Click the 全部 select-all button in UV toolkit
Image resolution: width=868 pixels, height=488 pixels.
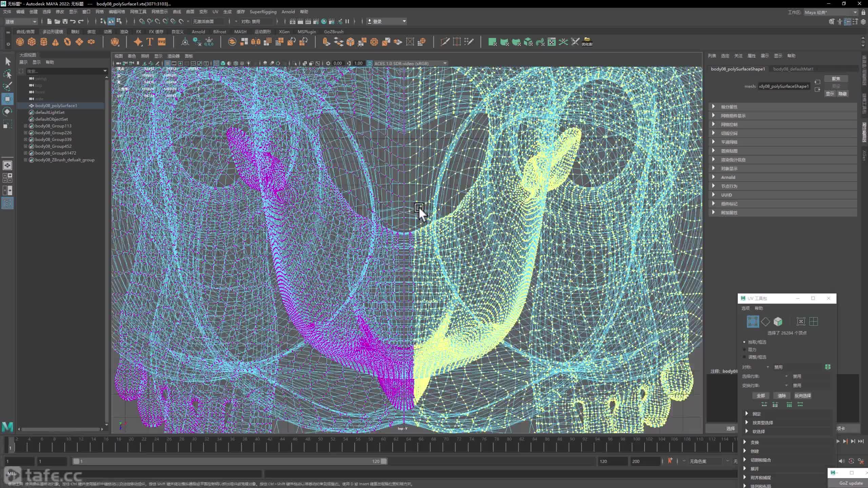pyautogui.click(x=761, y=396)
